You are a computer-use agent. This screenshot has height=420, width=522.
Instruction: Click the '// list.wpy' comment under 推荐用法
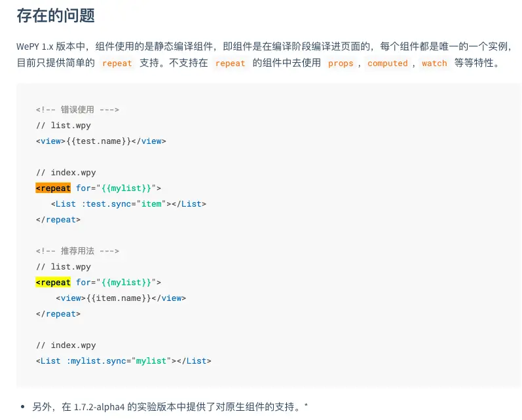[64, 266]
